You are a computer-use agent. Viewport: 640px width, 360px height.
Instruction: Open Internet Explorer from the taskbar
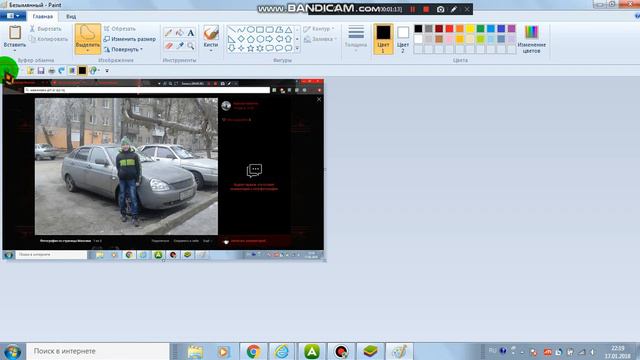point(282,351)
